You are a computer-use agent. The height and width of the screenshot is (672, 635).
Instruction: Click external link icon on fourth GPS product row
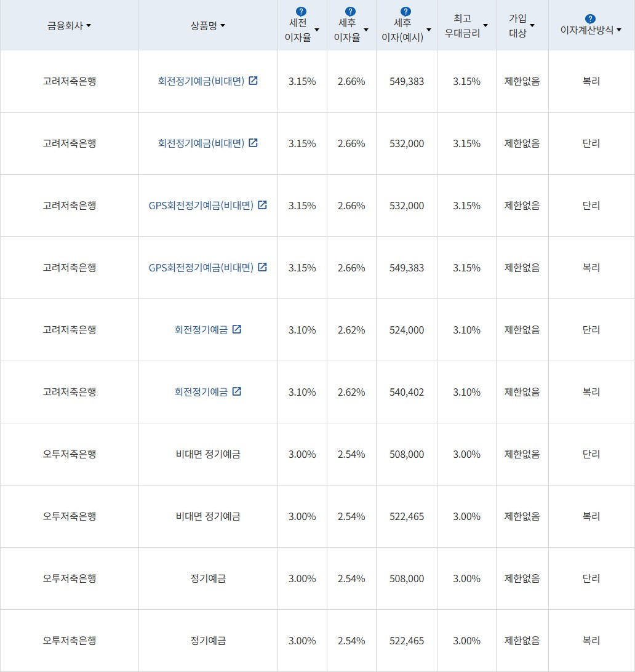tap(263, 268)
